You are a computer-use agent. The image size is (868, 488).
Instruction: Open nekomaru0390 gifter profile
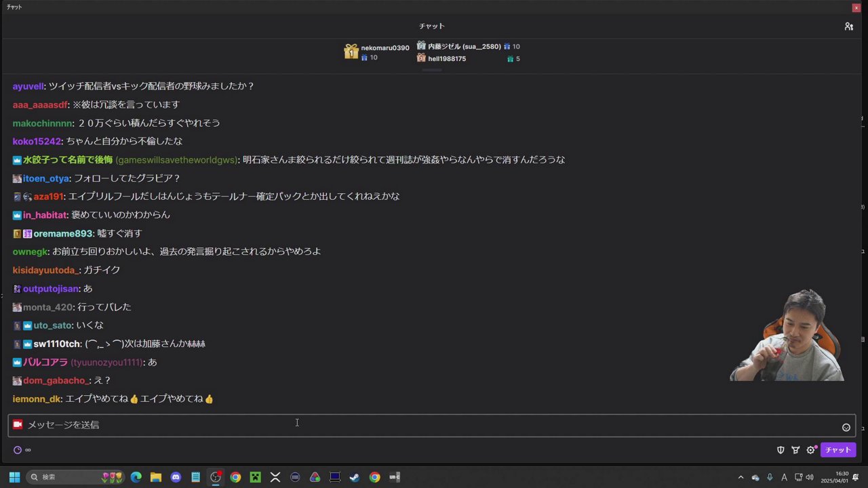(x=384, y=48)
